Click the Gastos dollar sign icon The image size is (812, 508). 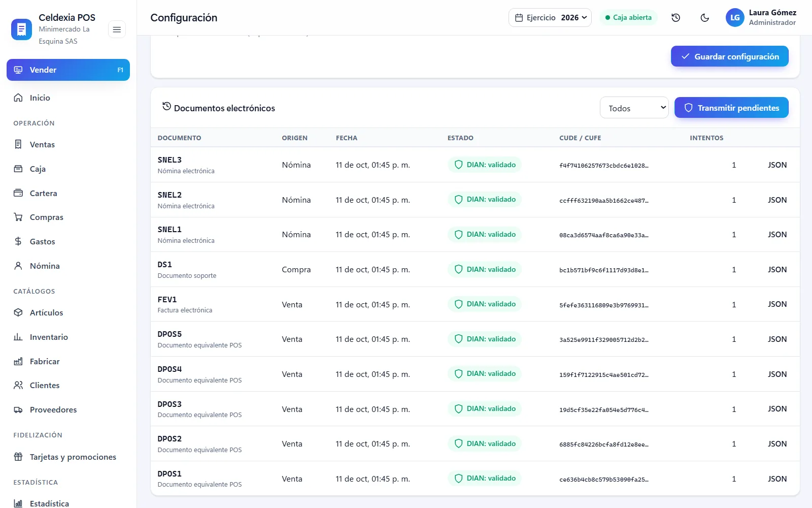click(x=18, y=242)
